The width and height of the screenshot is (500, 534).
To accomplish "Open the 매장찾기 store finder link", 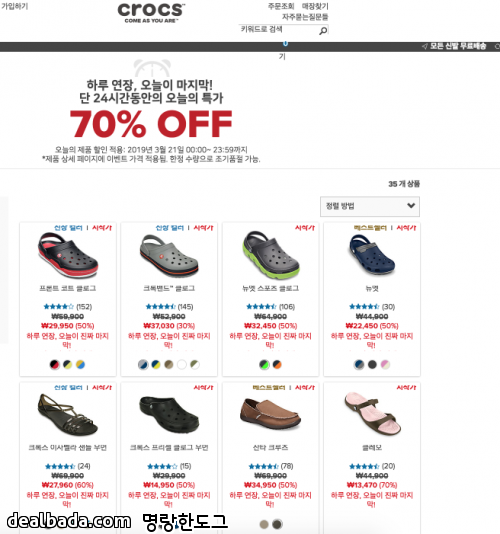I will (x=315, y=6).
